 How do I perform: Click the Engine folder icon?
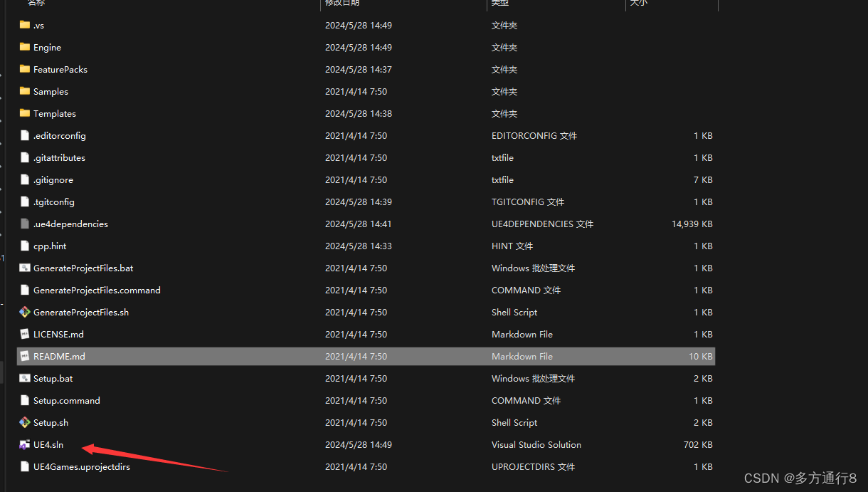point(25,47)
